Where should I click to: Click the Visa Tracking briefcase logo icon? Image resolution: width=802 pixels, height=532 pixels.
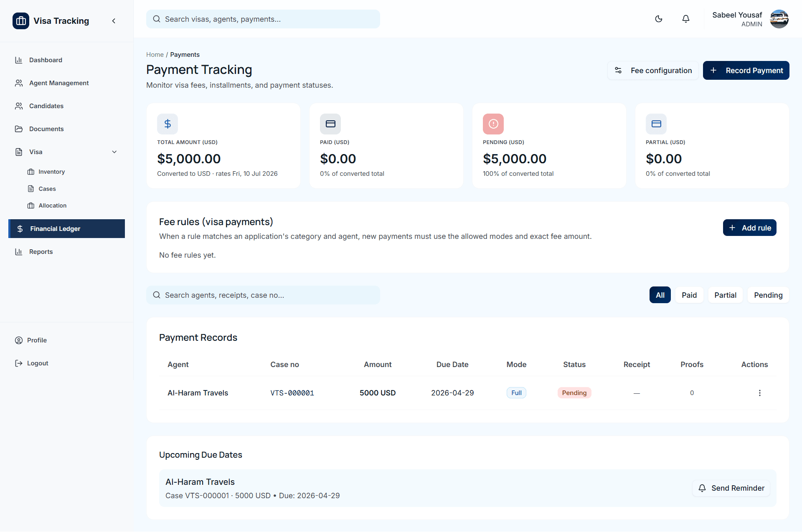(21, 21)
